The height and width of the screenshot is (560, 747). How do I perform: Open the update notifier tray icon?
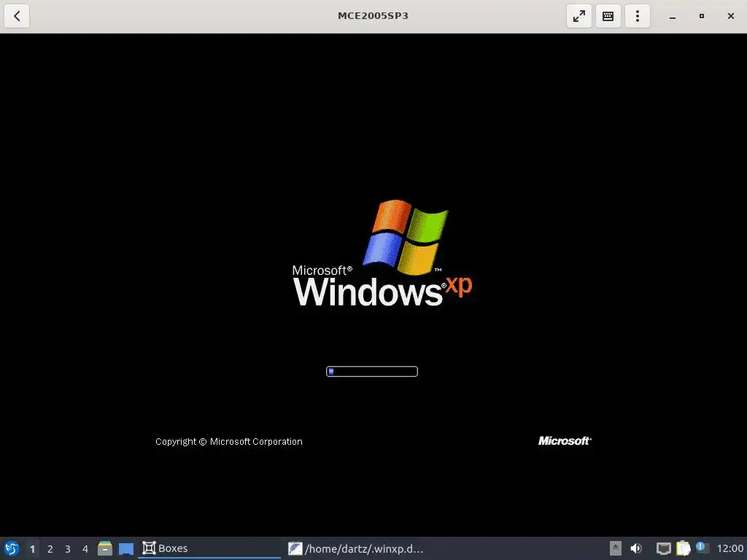tap(703, 548)
